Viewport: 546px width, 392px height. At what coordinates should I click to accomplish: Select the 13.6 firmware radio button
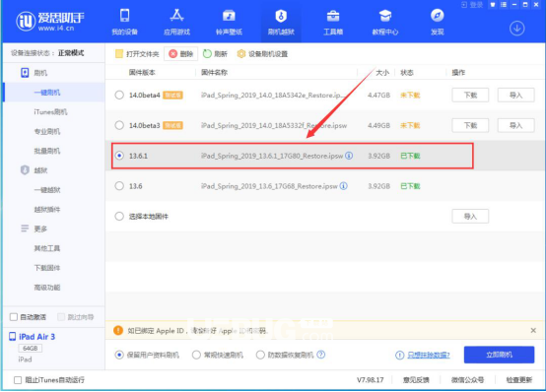tap(119, 185)
